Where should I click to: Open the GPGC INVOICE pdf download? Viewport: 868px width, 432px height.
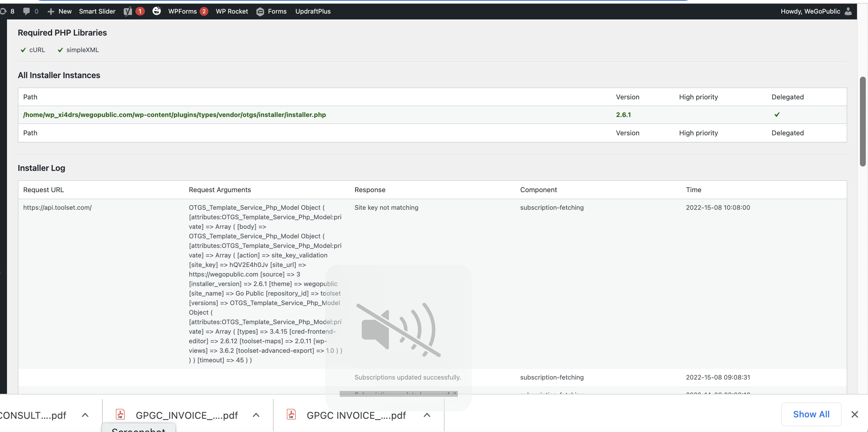point(356,415)
